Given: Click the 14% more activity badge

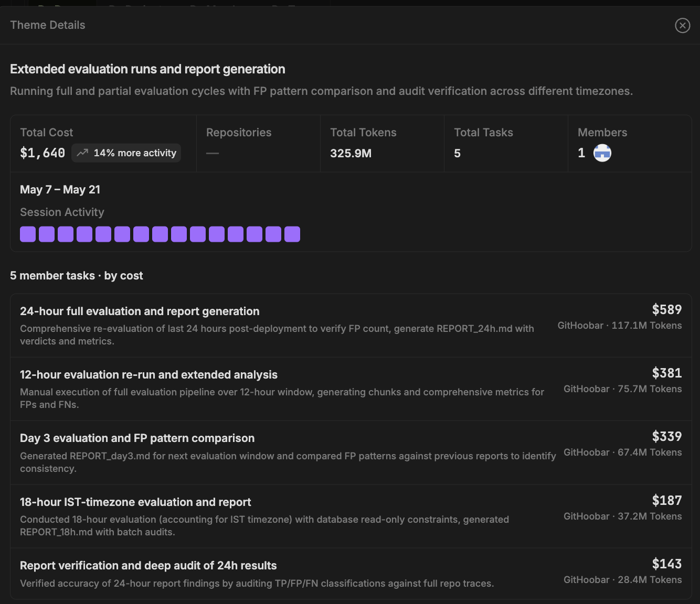Looking at the screenshot, I should (126, 153).
